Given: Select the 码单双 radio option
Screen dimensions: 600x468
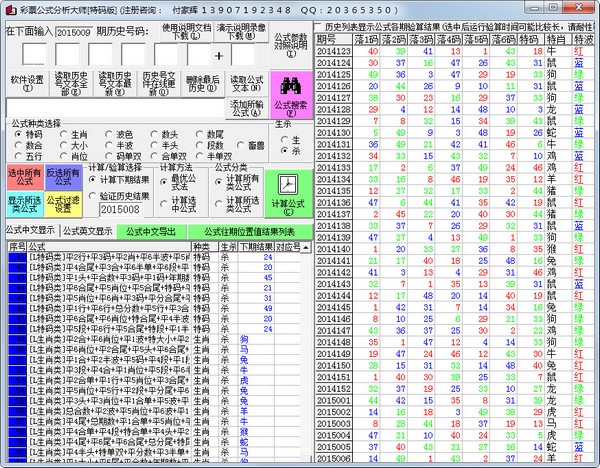Looking at the screenshot, I should [109, 156].
